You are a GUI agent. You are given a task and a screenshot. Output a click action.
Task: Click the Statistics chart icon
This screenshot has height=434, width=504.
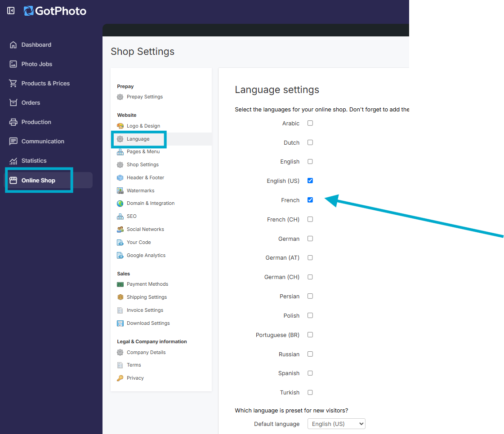(13, 161)
